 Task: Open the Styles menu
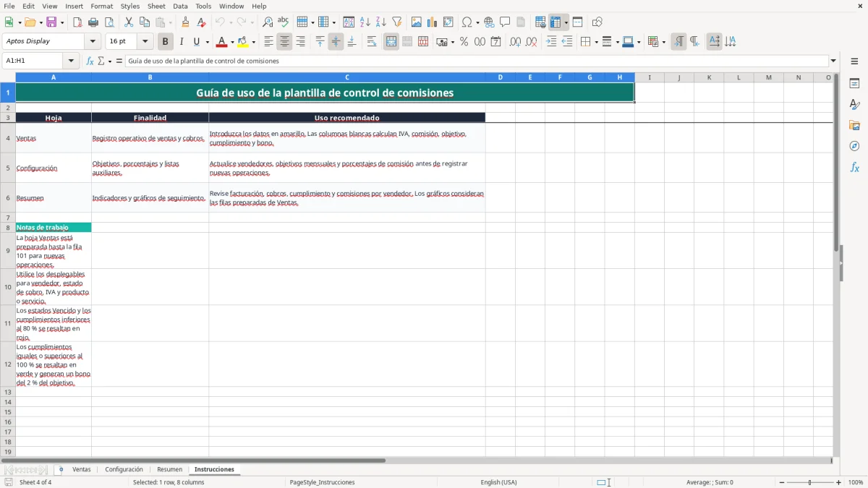(130, 6)
